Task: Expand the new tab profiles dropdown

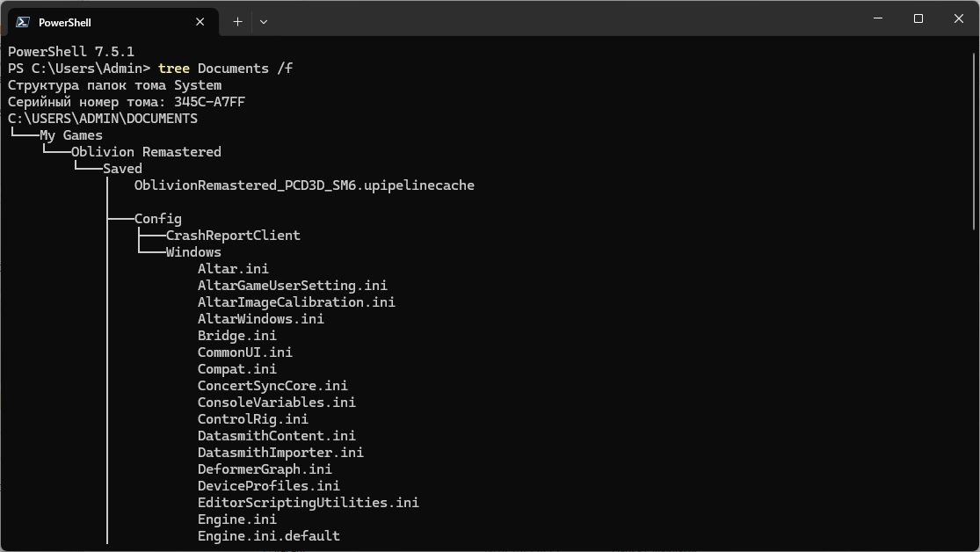Action: click(264, 22)
